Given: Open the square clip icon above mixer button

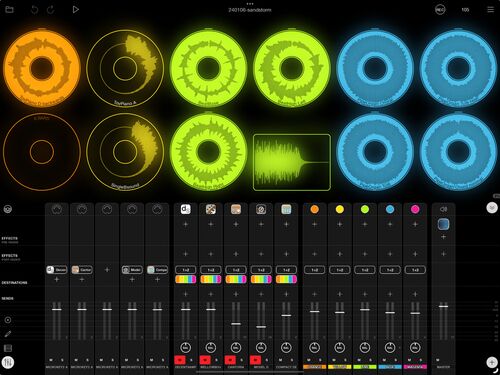Looking at the screenshot, I should pos(8,348).
